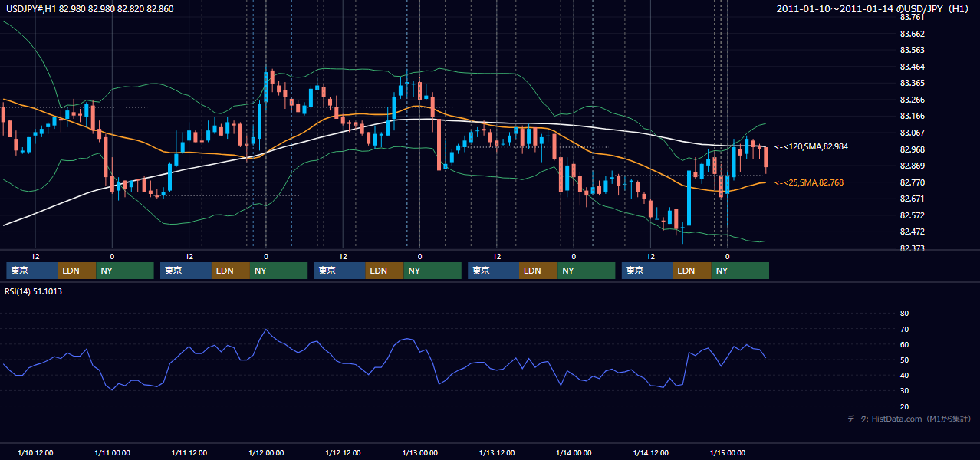Click the RSI 50 level label
This screenshot has width=980, height=460.
[904, 360]
